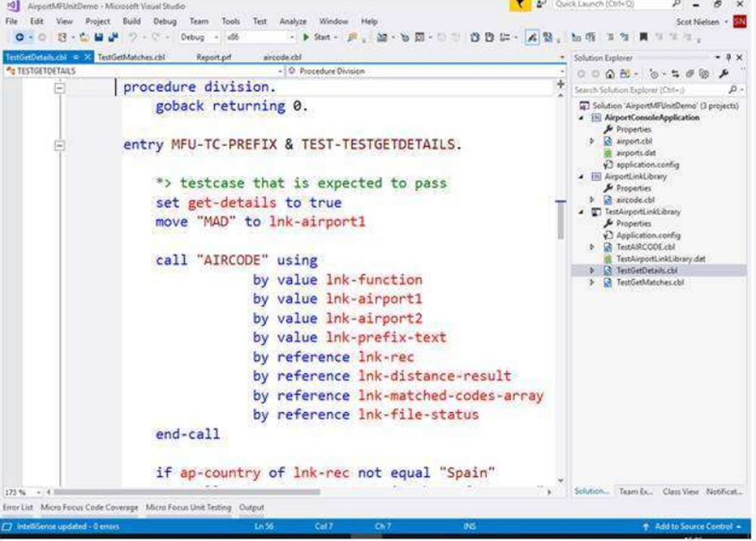Click the Open File folder toolbar icon

coord(84,37)
